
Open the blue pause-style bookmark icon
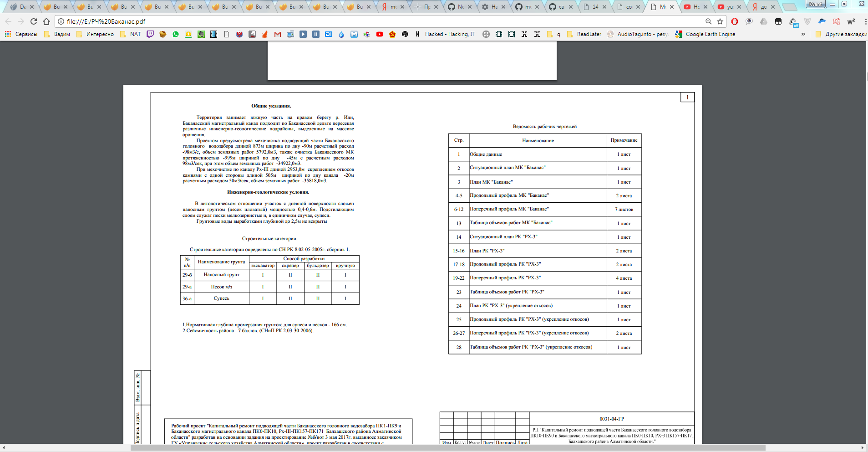(316, 34)
